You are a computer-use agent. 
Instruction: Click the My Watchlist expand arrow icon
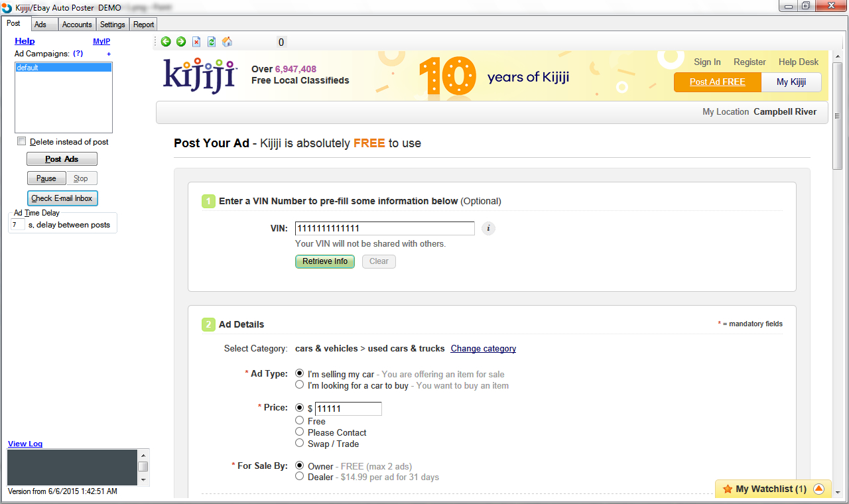click(x=818, y=489)
